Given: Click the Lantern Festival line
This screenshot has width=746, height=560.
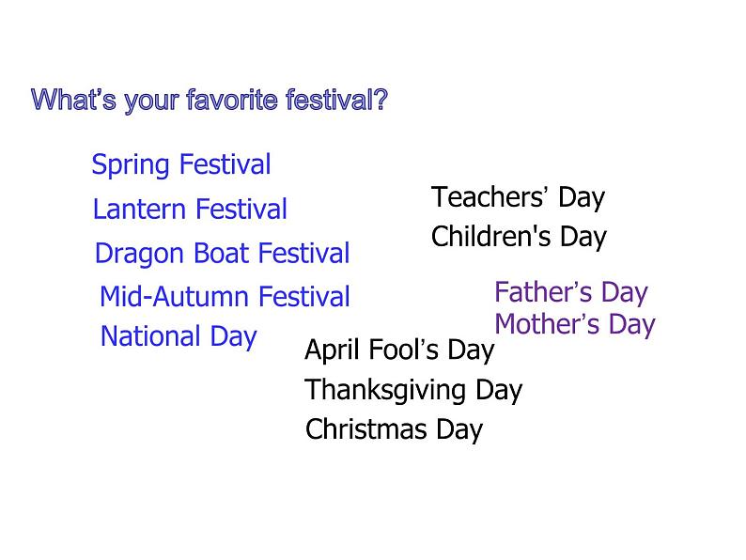Looking at the screenshot, I should click(x=190, y=210).
